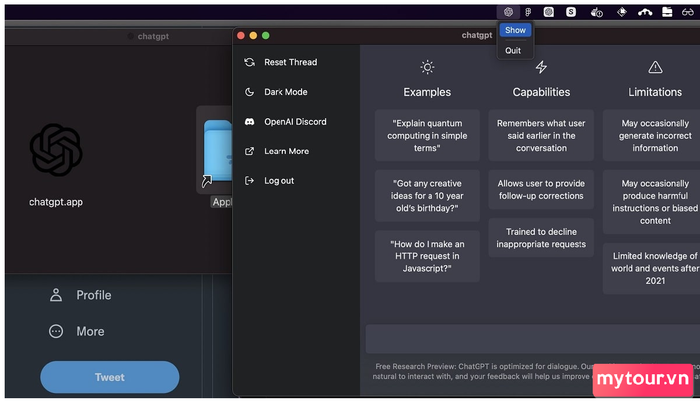Click the chatgpt.app file name label

click(56, 202)
